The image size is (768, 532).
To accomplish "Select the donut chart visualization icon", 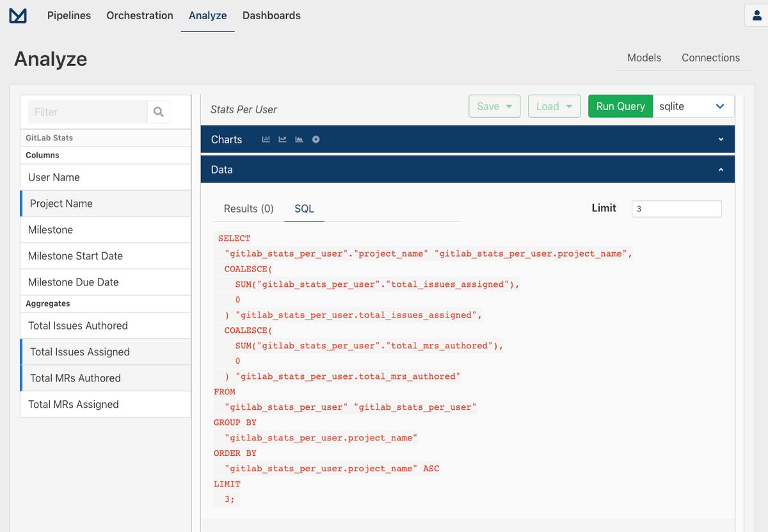I will coord(315,139).
